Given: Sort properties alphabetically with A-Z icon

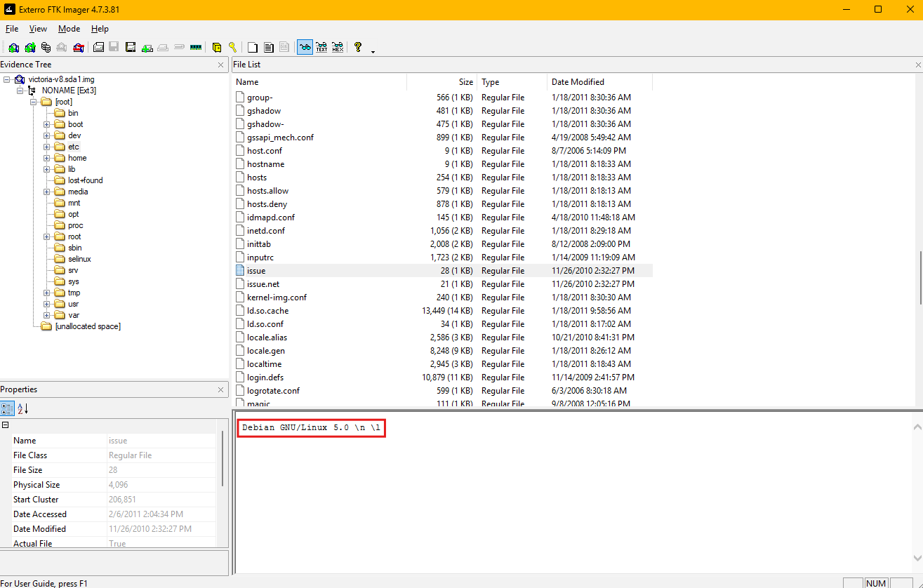Looking at the screenshot, I should pyautogui.click(x=22, y=409).
